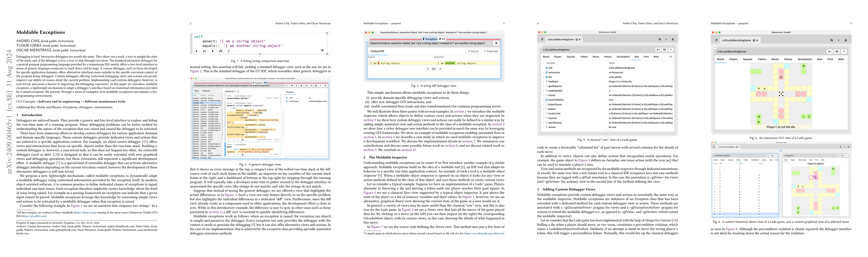Click the book icon in Fig. 5 inspector header
868x257 pixels.
[837, 52]
